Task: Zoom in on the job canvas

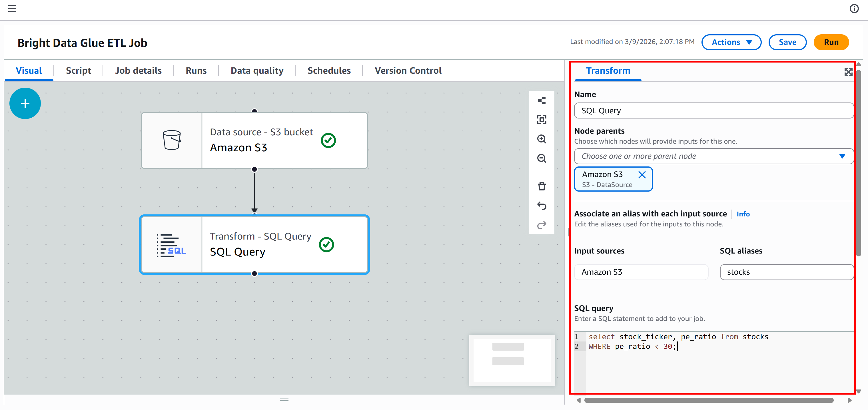Action: [542, 139]
